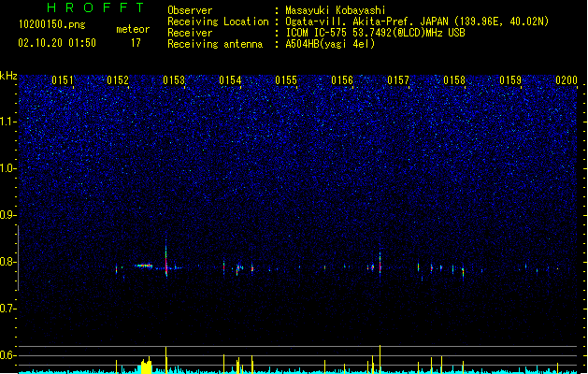Image resolution: width=588 pixels, height=374 pixels.
Task: Click the date stamp 02.10.20 01:50
Action: 57,43
